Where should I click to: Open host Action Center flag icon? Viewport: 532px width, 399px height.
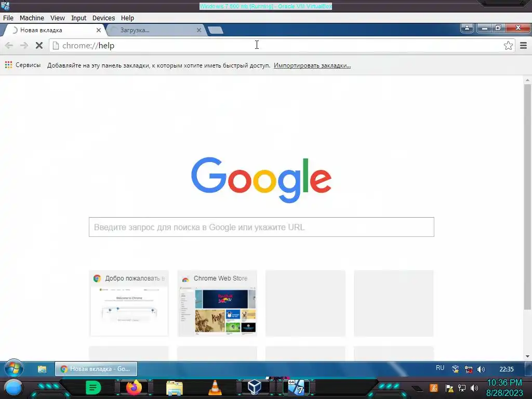(449, 388)
